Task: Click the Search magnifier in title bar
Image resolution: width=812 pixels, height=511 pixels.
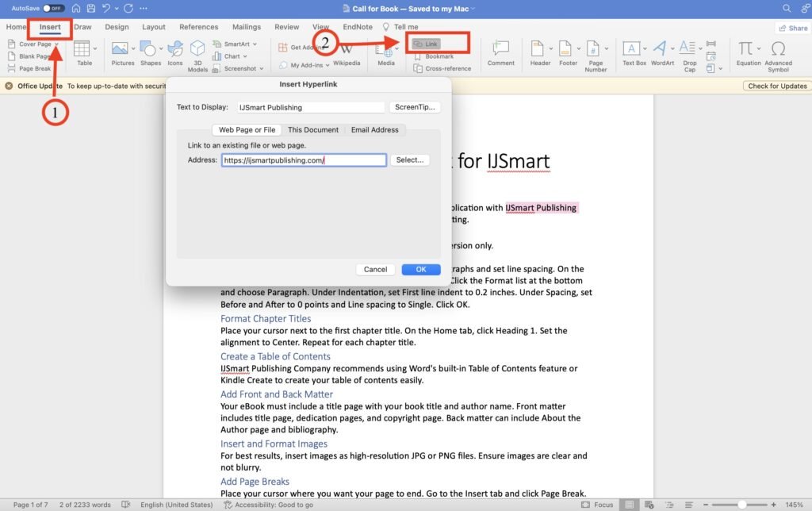Action: tap(787, 8)
